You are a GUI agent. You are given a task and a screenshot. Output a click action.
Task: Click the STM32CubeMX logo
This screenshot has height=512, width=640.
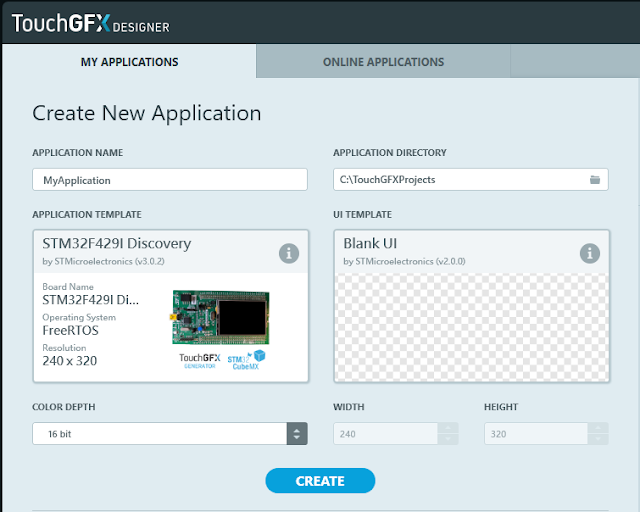click(246, 360)
